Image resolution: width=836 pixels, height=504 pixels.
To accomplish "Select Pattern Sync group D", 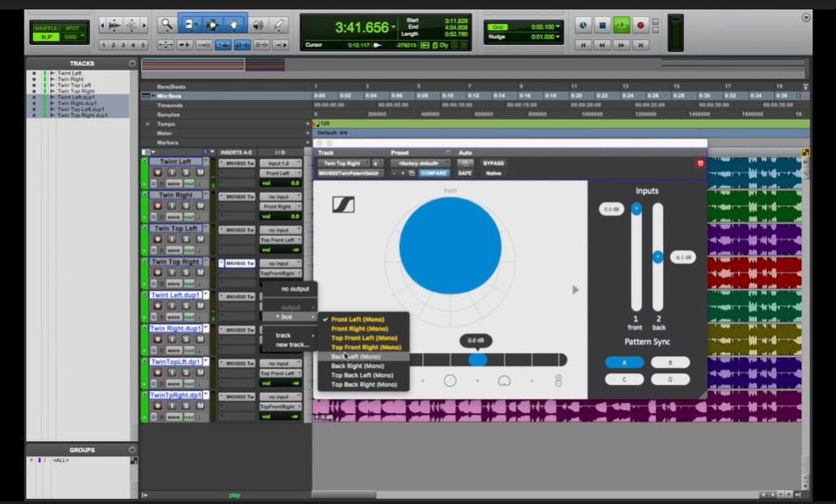I will click(x=670, y=379).
